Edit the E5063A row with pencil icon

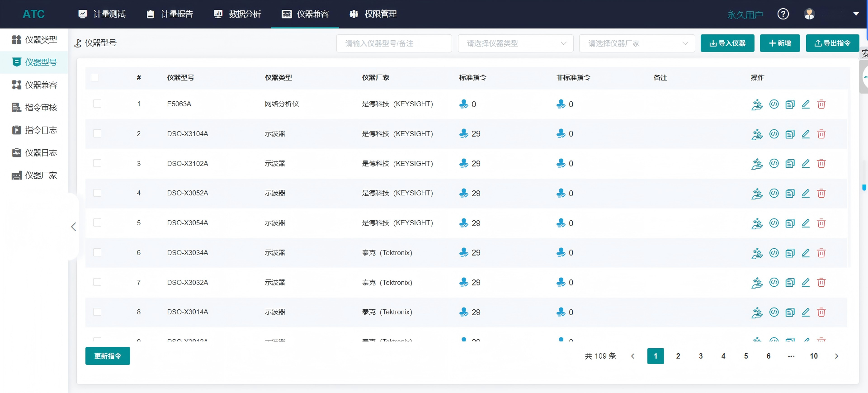point(806,104)
